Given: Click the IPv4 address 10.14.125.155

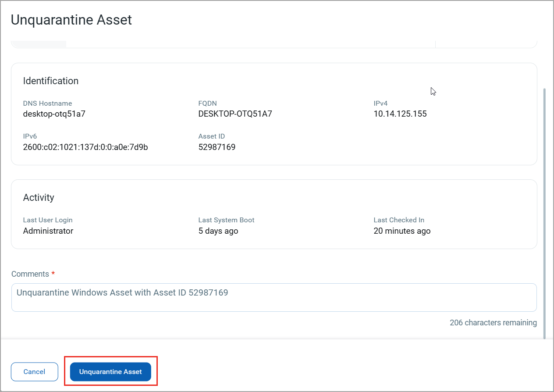Looking at the screenshot, I should click(x=400, y=114).
